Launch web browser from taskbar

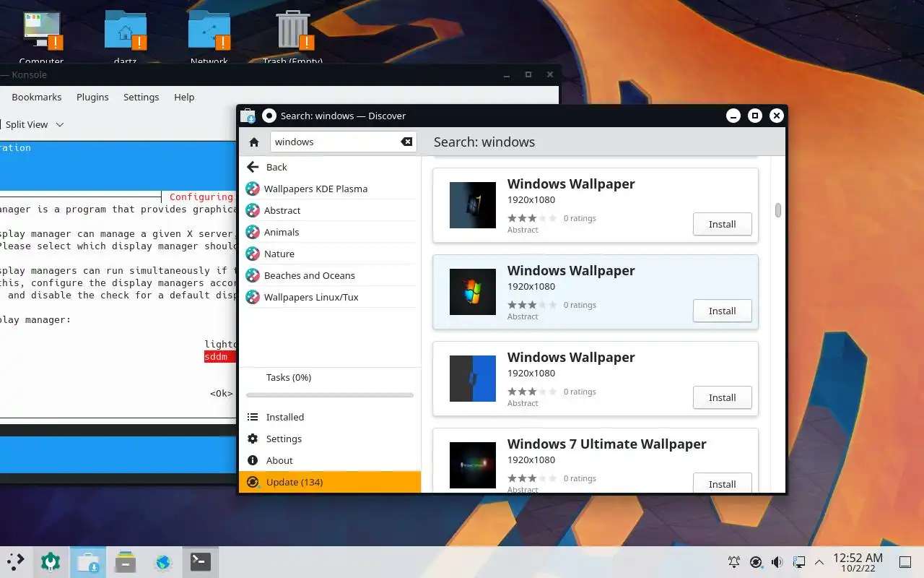163,561
